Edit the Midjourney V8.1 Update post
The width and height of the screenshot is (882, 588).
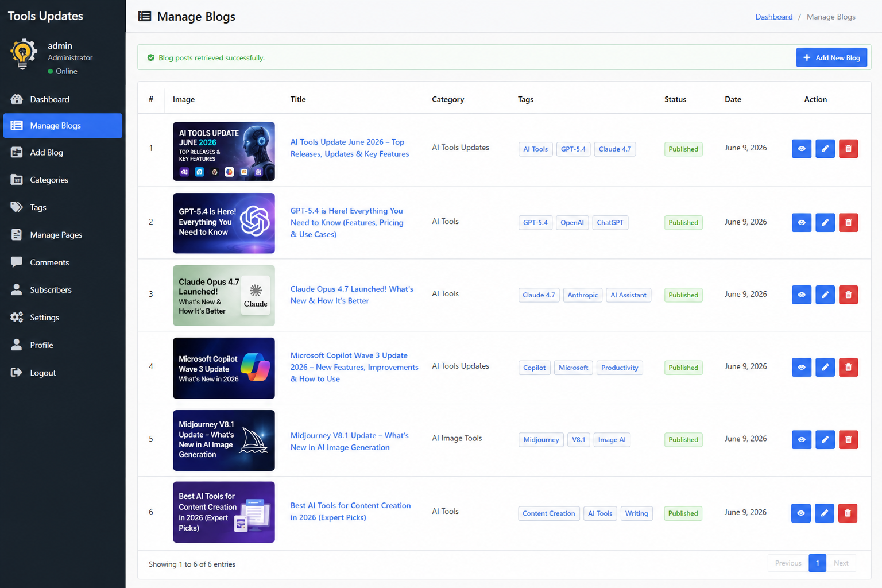click(x=825, y=439)
